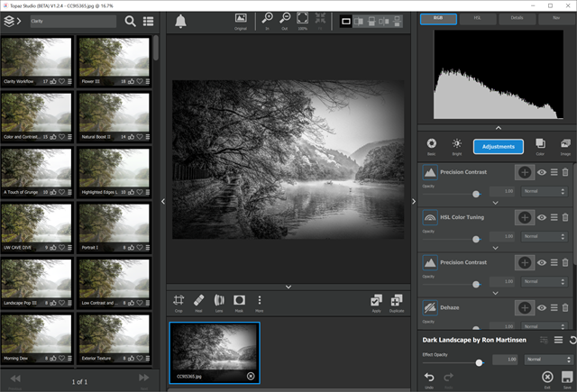
Task: Open the Lens tool
Action: click(x=219, y=300)
